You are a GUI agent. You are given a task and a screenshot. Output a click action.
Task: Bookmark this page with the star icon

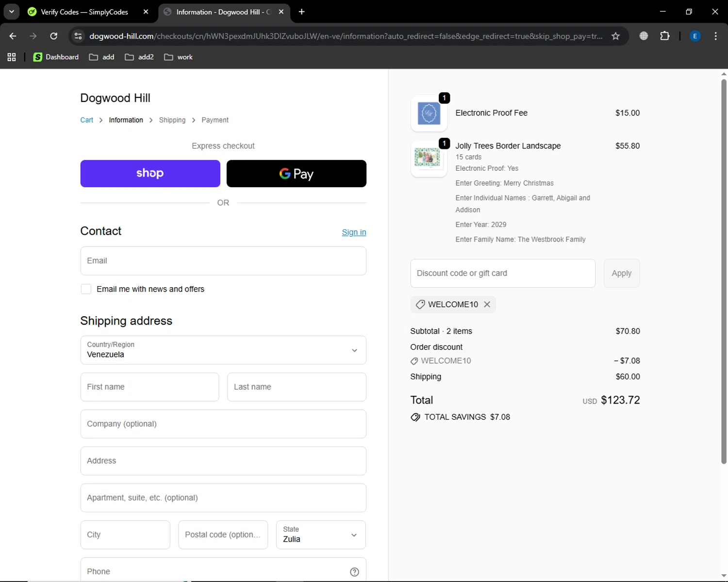[615, 36]
